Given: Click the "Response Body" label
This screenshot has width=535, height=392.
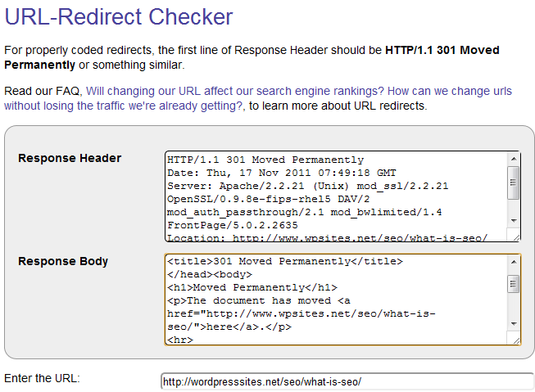Looking at the screenshot, I should [x=63, y=261].
